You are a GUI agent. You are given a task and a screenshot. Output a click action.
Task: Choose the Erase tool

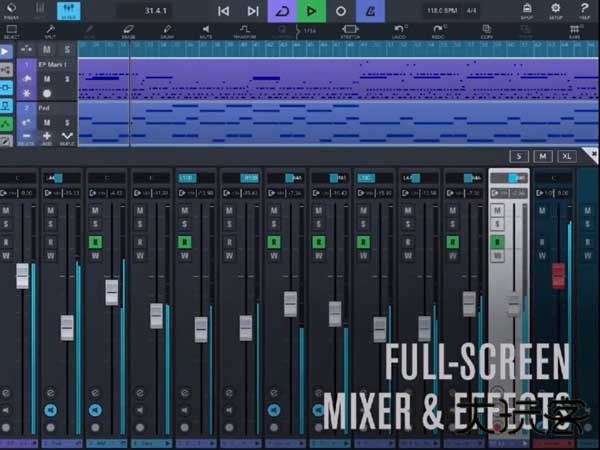tap(129, 31)
